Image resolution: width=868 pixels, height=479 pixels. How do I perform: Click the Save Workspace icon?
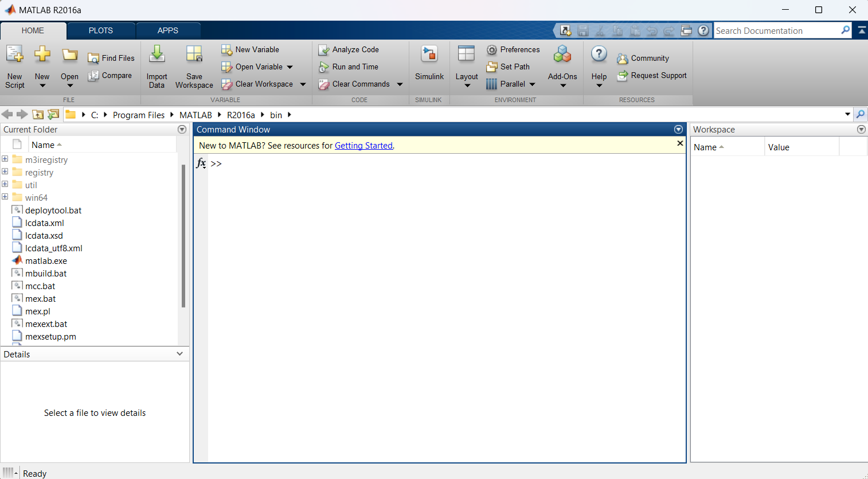[194, 54]
